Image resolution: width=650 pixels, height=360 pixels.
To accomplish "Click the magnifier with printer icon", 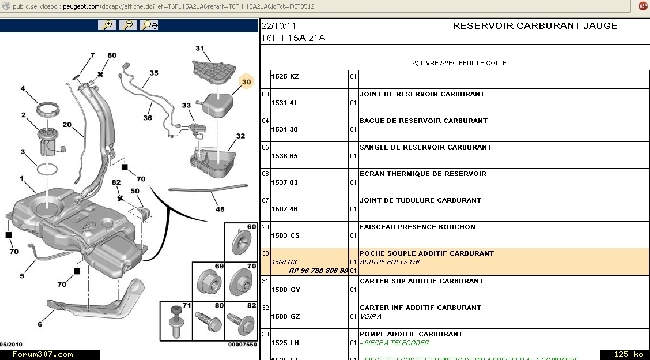I will (149, 25).
